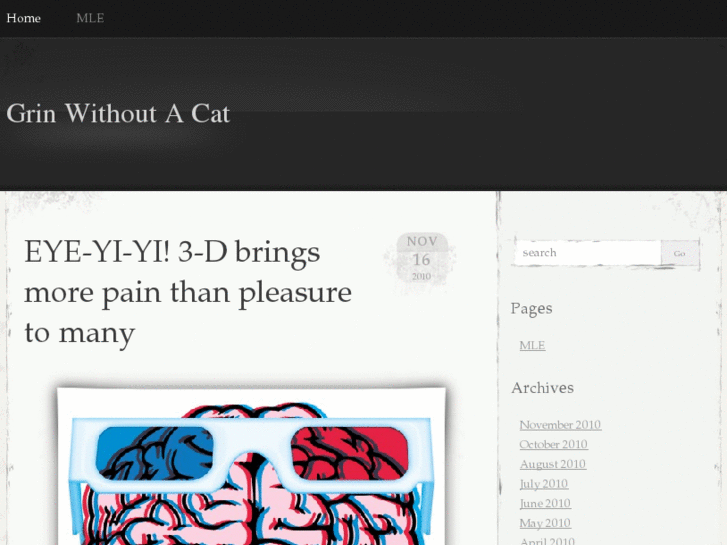Open the MLE link under Pages
This screenshot has width=727, height=545.
tap(532, 346)
